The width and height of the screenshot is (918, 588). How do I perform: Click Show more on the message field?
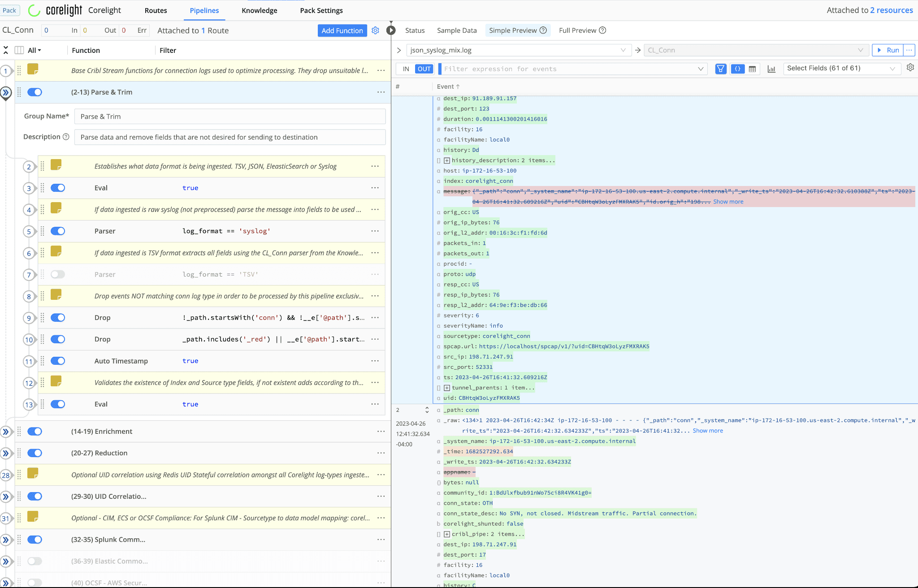[728, 202]
